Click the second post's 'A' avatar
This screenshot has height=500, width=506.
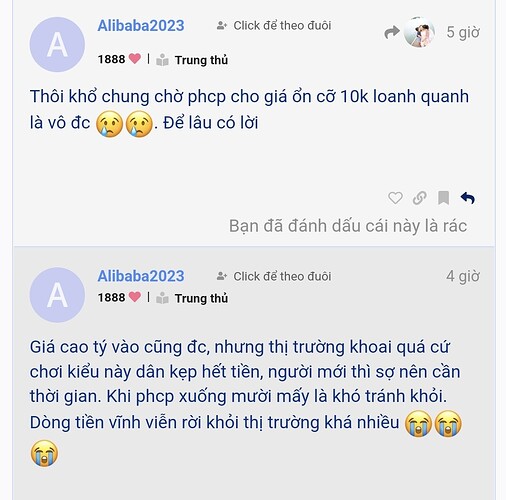[x=57, y=295]
